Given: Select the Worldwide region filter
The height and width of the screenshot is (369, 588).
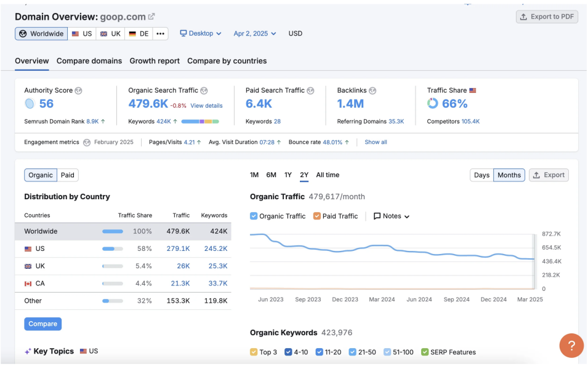Looking at the screenshot, I should click(41, 34).
